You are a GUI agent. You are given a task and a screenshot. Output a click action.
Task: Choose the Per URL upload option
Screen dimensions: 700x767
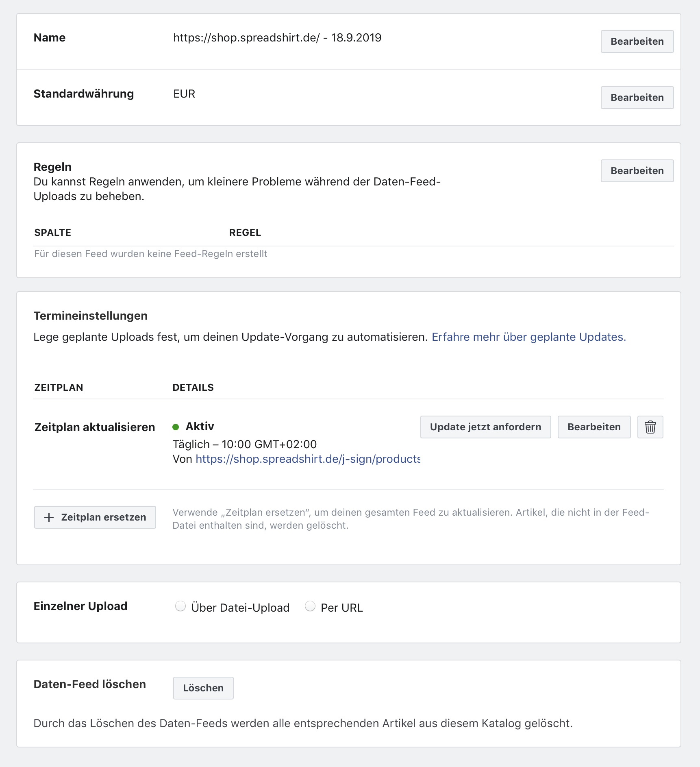[x=310, y=606]
